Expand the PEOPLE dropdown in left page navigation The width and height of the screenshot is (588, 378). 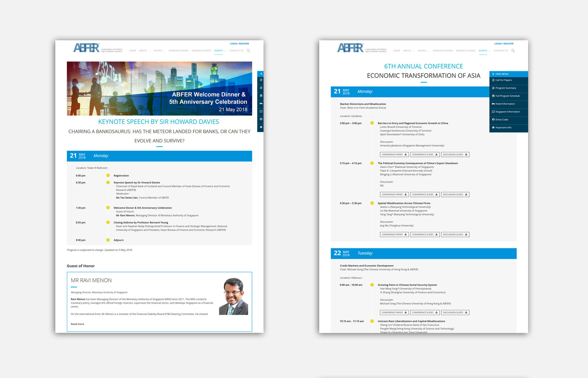(x=159, y=51)
